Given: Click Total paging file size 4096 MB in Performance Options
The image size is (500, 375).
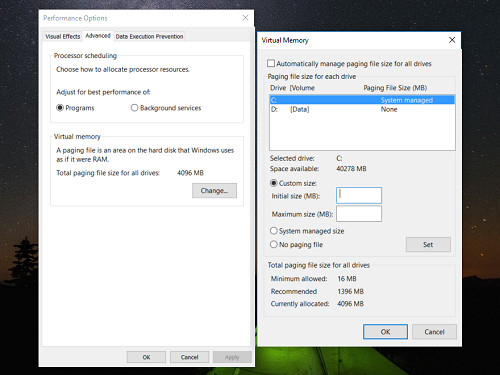Looking at the screenshot, I should tap(190, 173).
